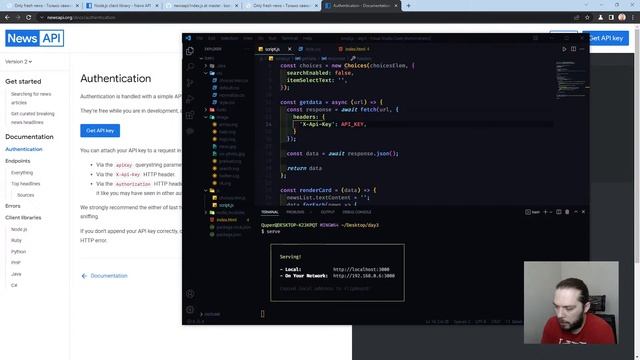Open Accounts icon in VS Code activity bar

[190, 293]
